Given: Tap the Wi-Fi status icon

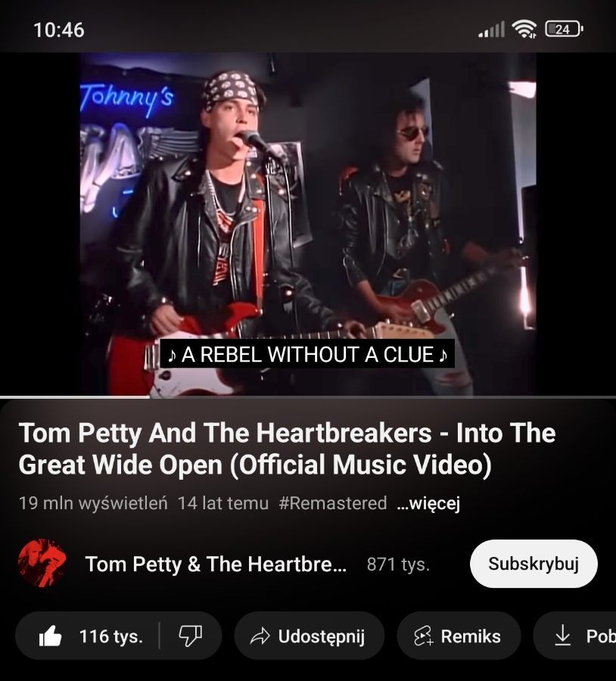Looking at the screenshot, I should (524, 30).
